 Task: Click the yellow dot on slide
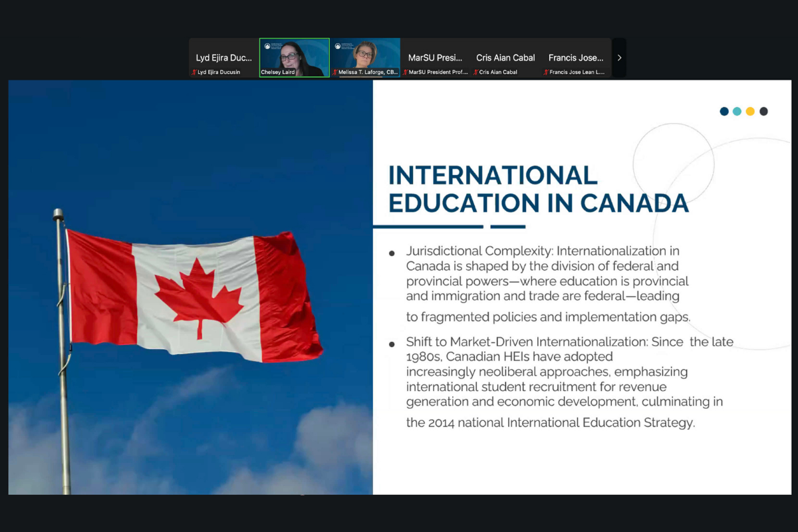click(750, 111)
